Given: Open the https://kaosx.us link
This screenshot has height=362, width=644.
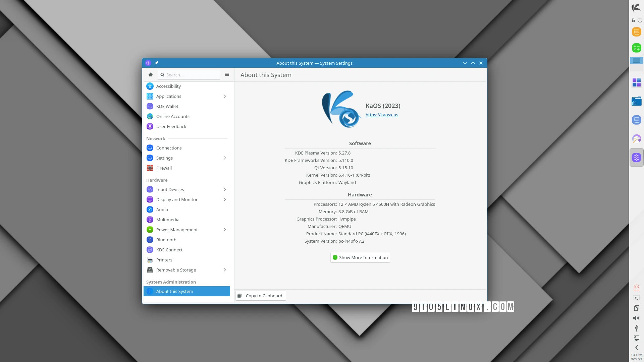Looking at the screenshot, I should (x=382, y=114).
